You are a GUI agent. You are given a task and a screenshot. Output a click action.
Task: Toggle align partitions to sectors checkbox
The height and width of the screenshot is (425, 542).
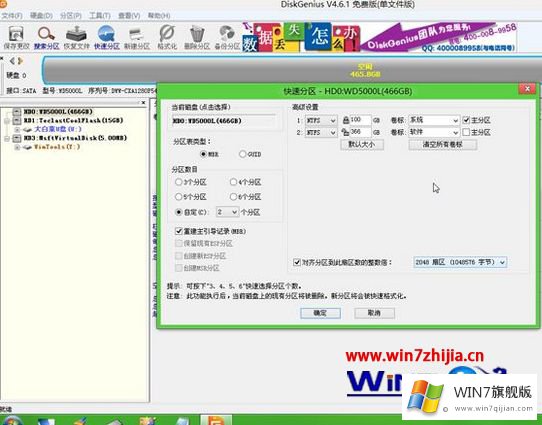point(297,262)
